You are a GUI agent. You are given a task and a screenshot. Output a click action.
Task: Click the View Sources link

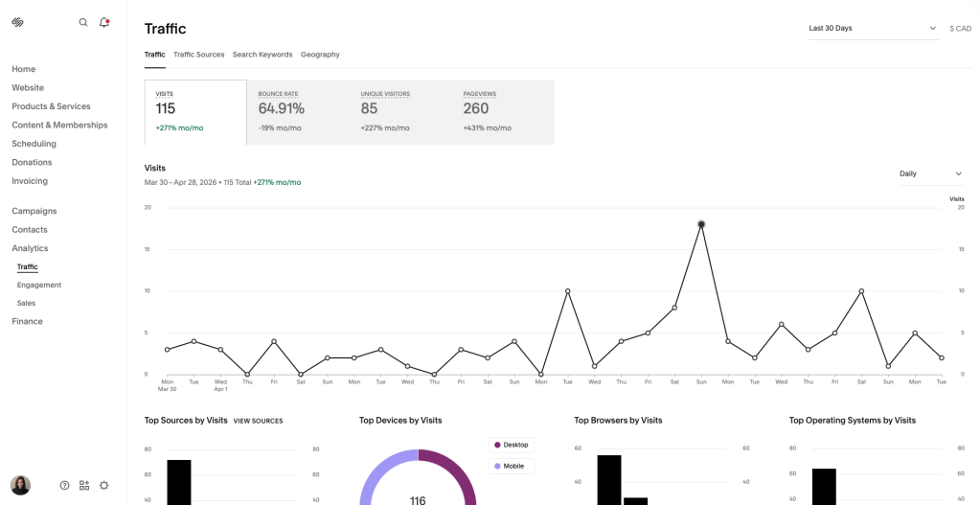[x=258, y=421]
